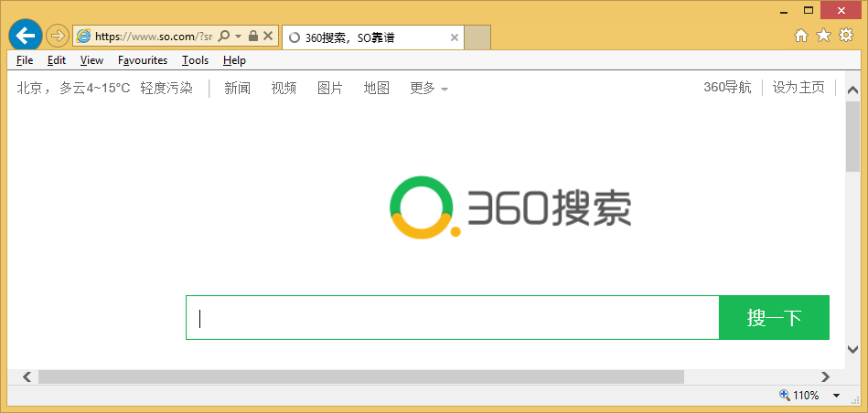Click the green 搜一下 search button
Viewport: 868px width, 413px height.
[x=774, y=317]
